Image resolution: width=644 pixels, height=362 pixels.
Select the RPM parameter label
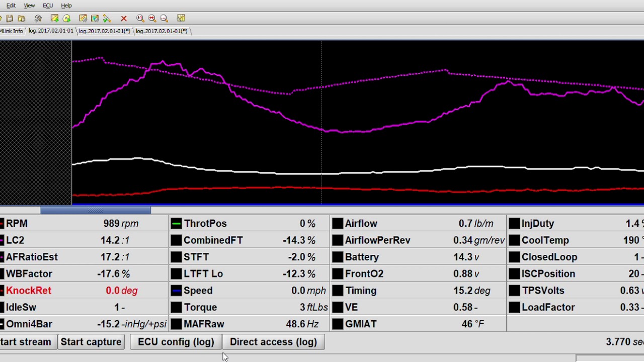point(17,224)
